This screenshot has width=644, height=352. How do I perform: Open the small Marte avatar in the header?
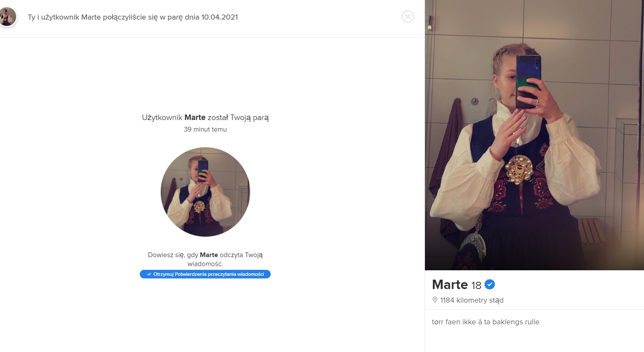[7, 17]
